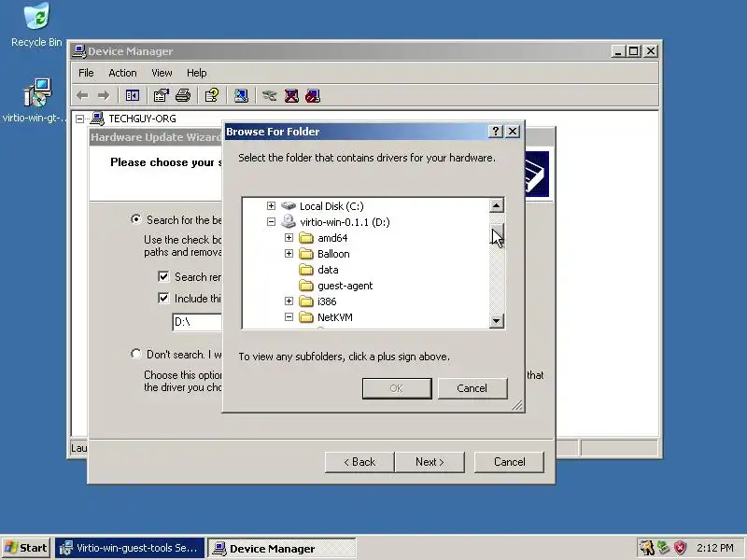This screenshot has height=560, width=747.
Task: Open Properties via the toolbar icon
Action: [161, 96]
